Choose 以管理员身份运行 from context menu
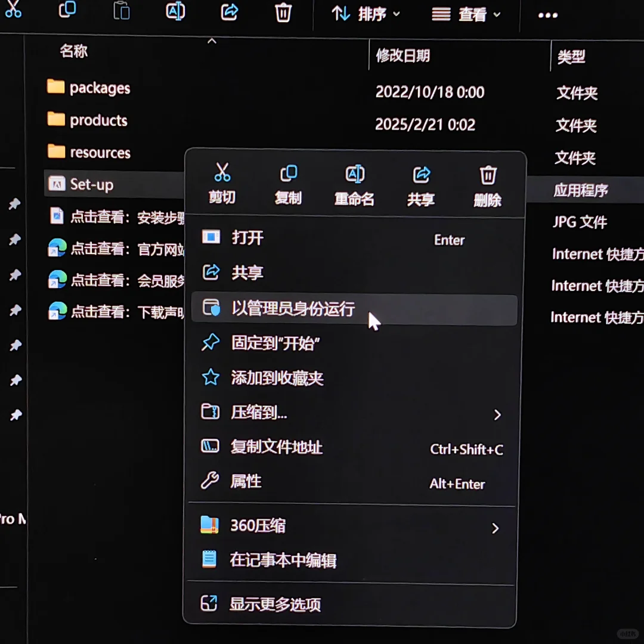This screenshot has height=644, width=644. click(294, 308)
